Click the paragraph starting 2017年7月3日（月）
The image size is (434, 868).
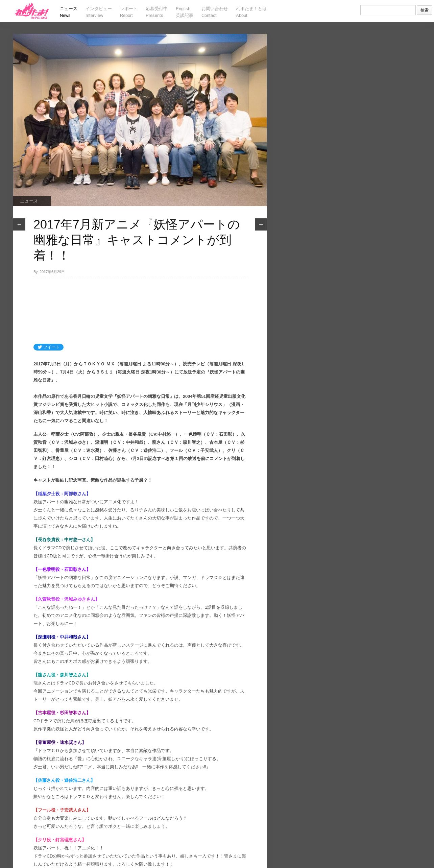coord(140,372)
